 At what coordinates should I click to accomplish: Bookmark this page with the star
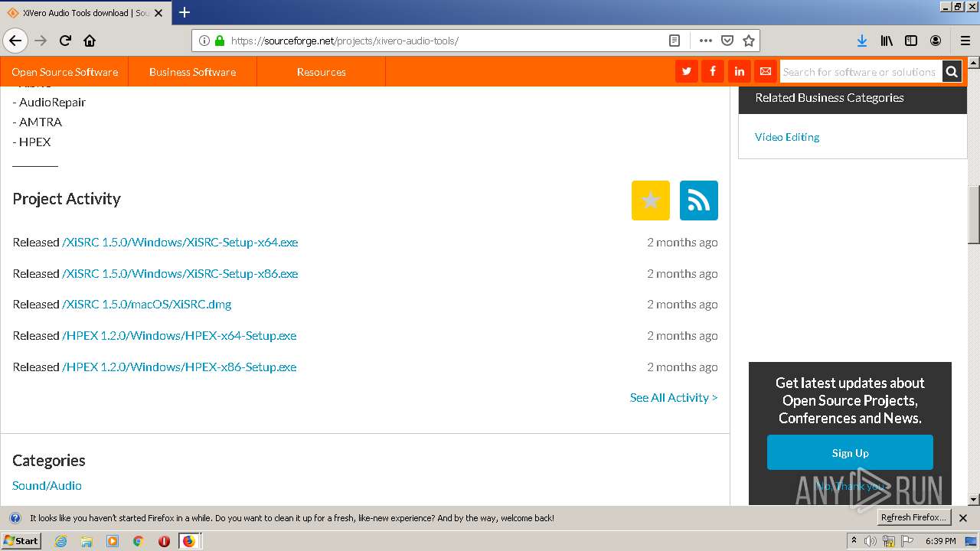pyautogui.click(x=749, y=41)
